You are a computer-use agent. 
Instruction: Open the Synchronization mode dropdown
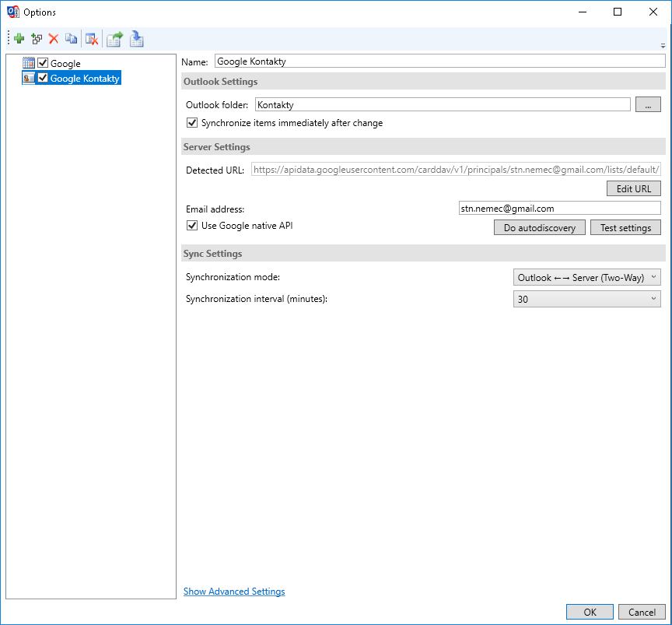coord(586,277)
